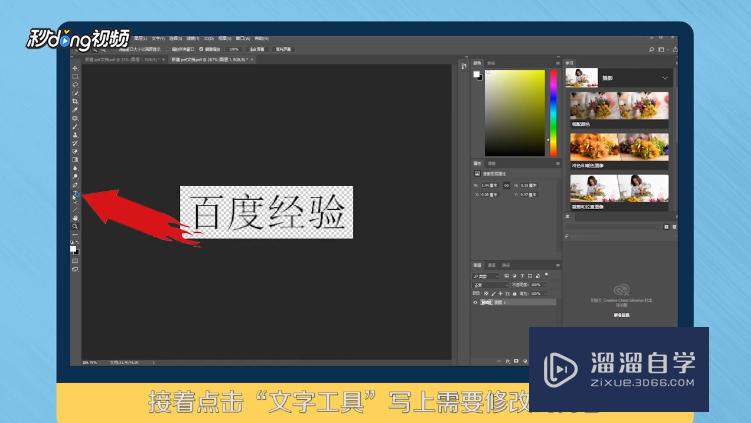Select the Clone Stamp tool
The width and height of the screenshot is (751, 423).
tap(75, 135)
